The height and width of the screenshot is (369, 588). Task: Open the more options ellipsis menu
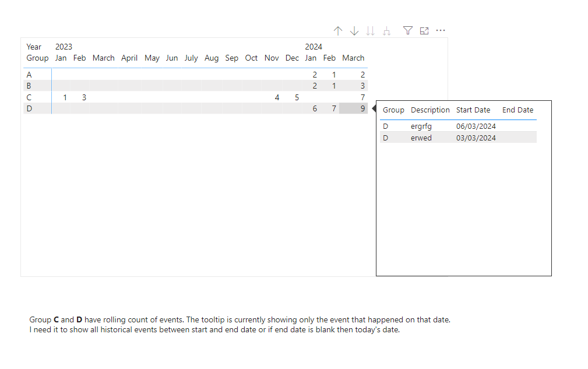click(441, 30)
